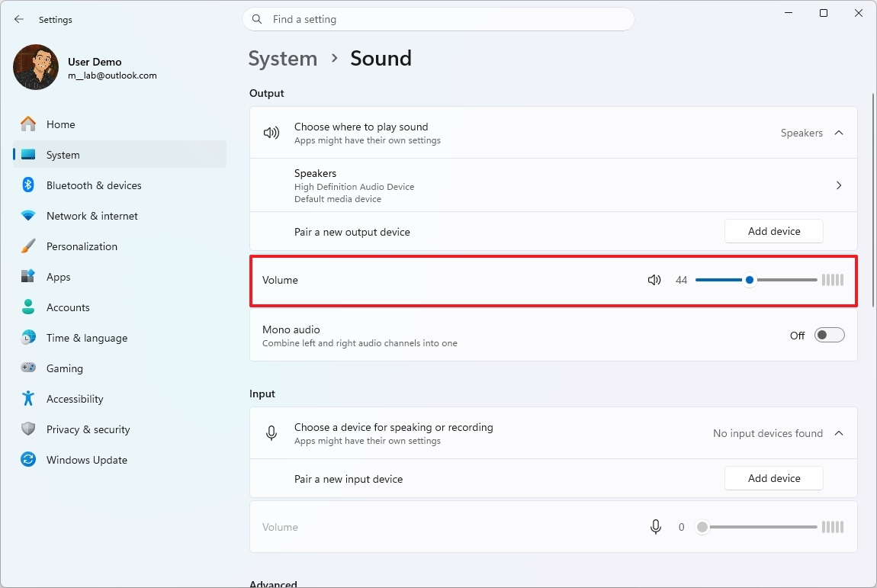Open Speakers properties via right chevron

(x=839, y=185)
